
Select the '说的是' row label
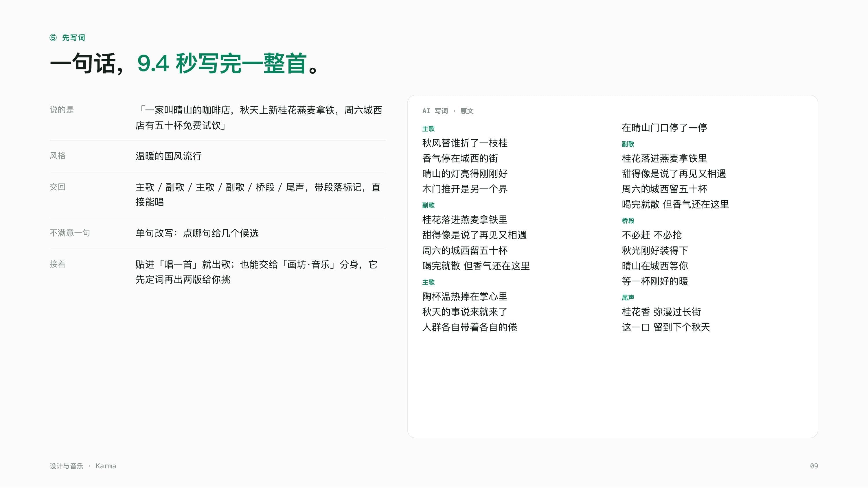pyautogui.click(x=62, y=110)
